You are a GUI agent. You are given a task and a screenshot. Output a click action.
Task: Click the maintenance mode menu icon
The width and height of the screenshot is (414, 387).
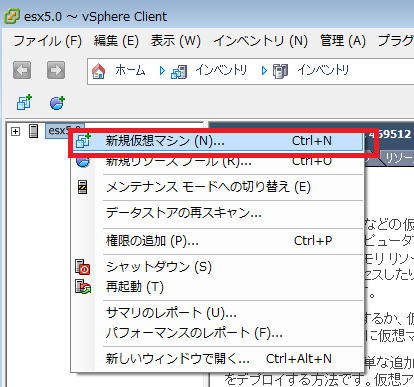[x=82, y=187]
